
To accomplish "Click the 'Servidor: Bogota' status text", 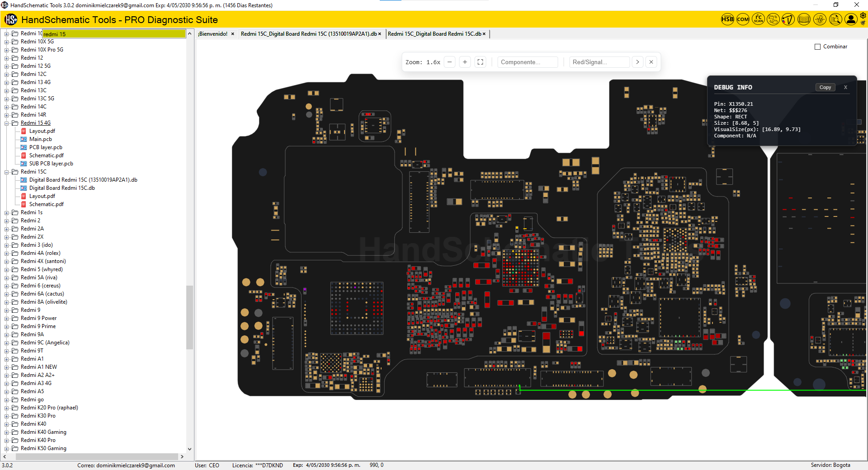I will coord(830,465).
